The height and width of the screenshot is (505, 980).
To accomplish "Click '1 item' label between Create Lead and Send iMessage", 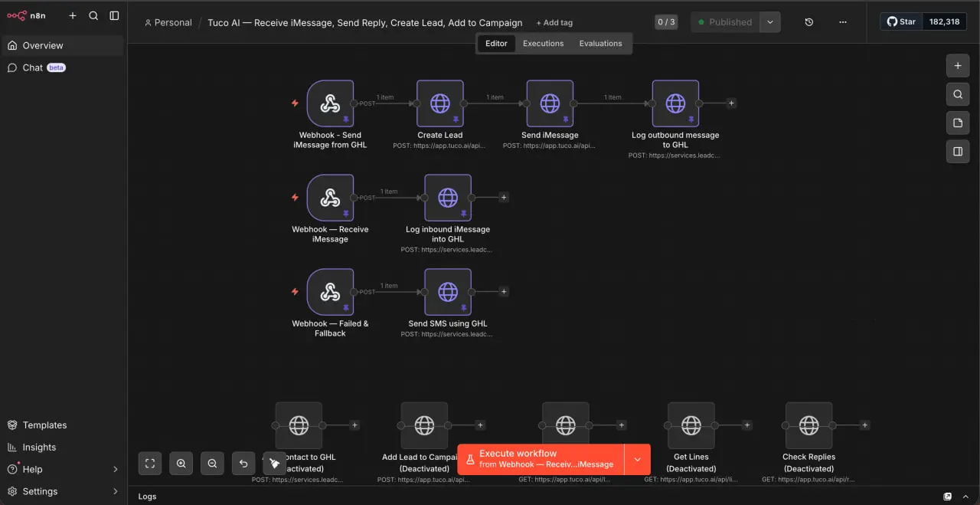I will [495, 97].
